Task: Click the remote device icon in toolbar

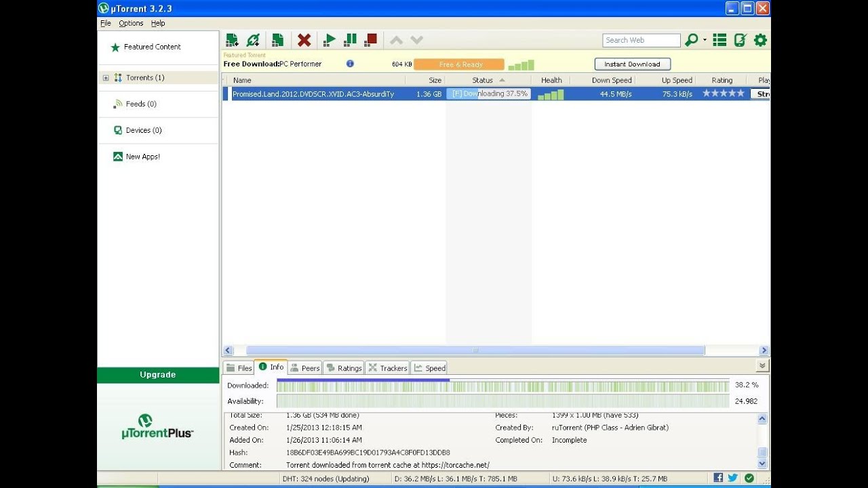Action: (x=740, y=40)
